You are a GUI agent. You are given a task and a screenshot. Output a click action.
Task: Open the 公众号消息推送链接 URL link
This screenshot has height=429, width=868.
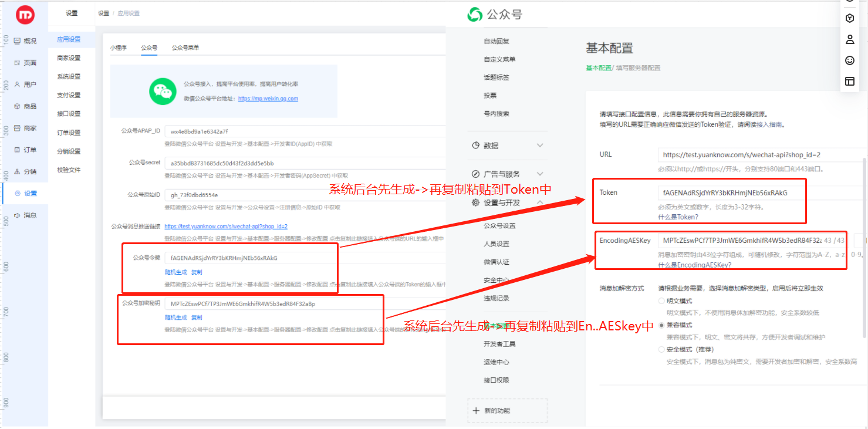tap(226, 226)
